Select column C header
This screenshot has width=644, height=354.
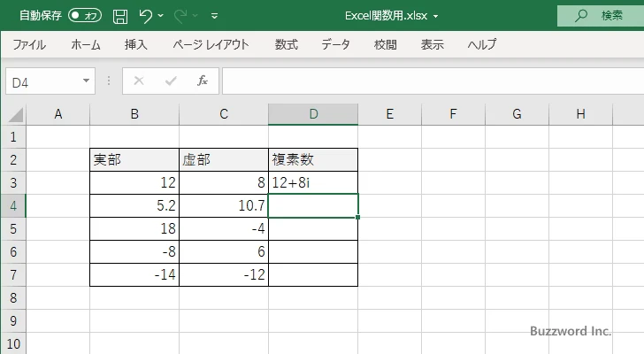click(224, 114)
